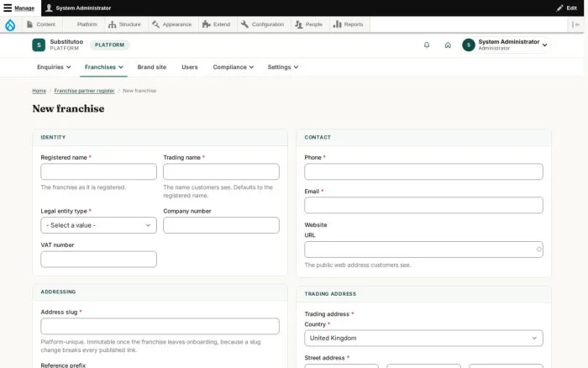Viewport: 588px width, 368px height.
Task: Click the Manage link in top bar
Action: click(24, 8)
